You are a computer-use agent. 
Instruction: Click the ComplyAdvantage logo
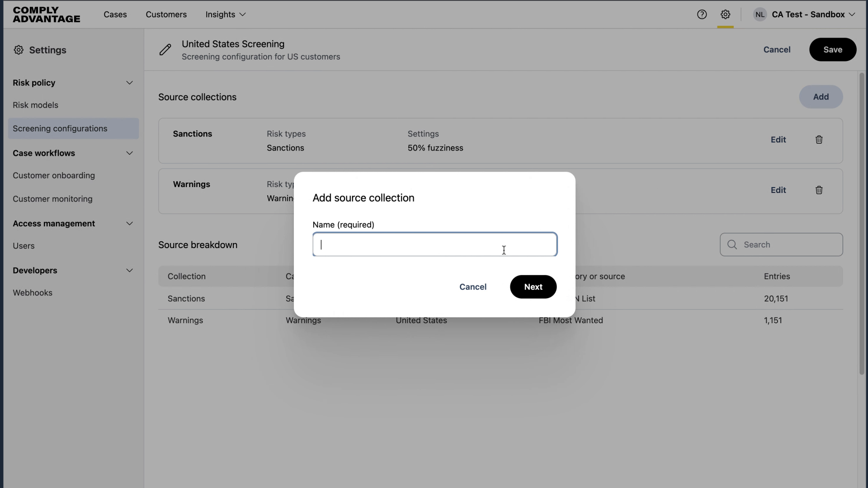pos(47,14)
